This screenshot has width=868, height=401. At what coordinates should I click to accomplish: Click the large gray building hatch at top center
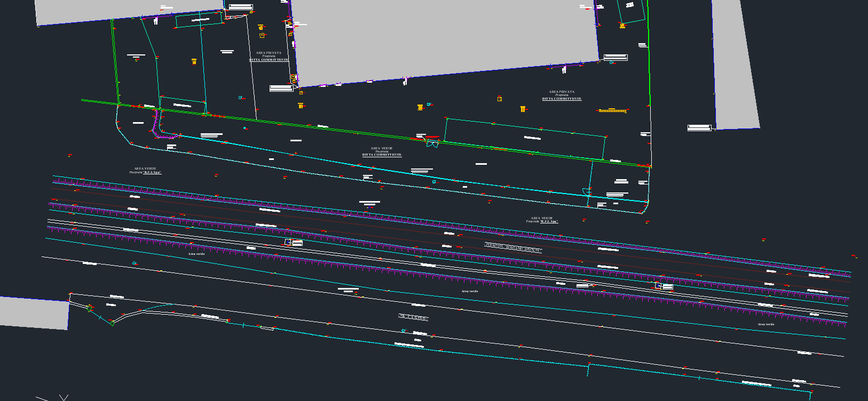point(443,37)
